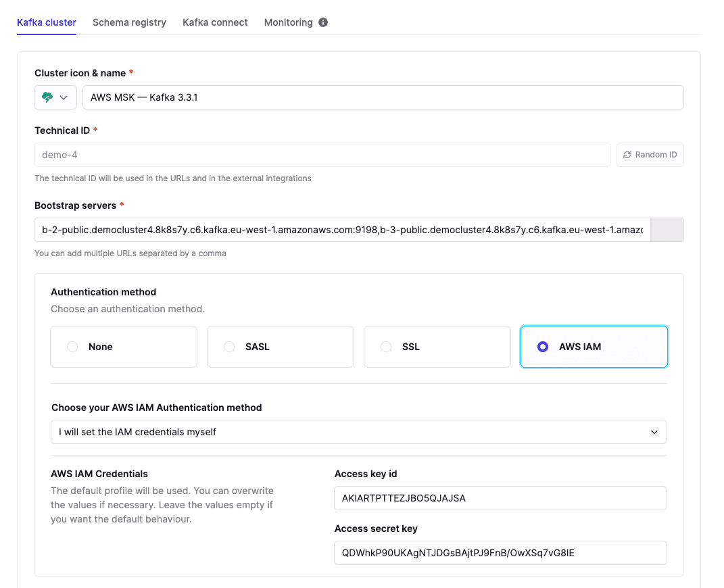This screenshot has width=724, height=588.
Task: Click the Access secret key field
Action: [x=500, y=553]
